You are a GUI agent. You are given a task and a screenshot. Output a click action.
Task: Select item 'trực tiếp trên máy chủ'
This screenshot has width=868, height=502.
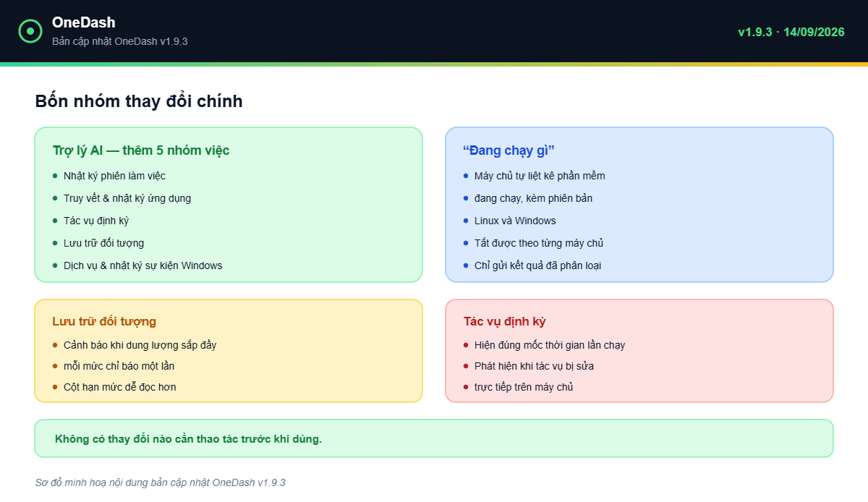524,387
